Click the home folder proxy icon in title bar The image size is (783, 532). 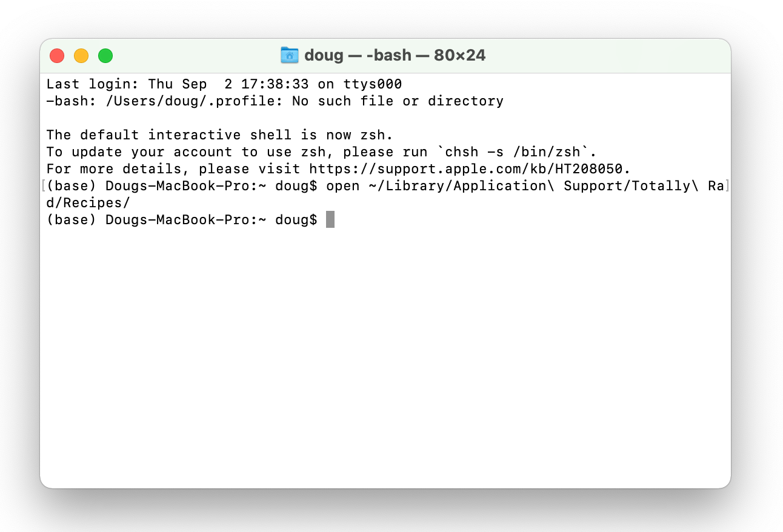tap(289, 56)
